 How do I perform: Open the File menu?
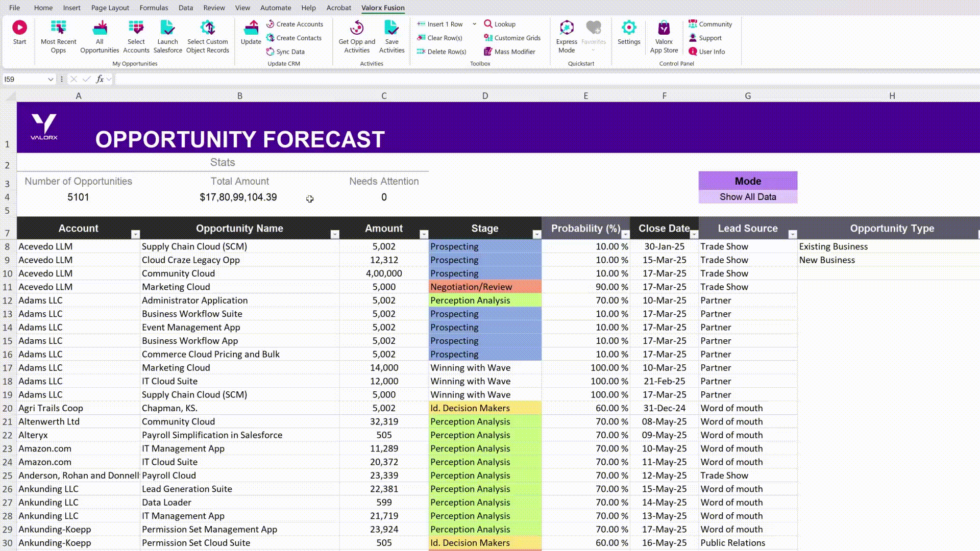[15, 8]
